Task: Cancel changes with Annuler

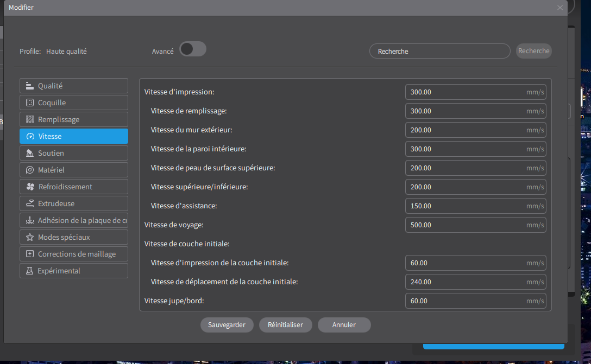Action: coord(344,325)
